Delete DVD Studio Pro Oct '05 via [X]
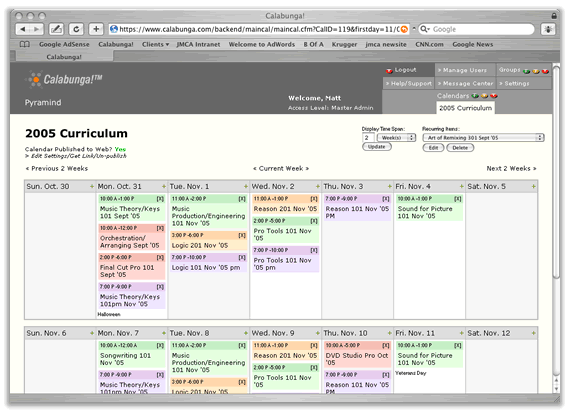 [386, 345]
